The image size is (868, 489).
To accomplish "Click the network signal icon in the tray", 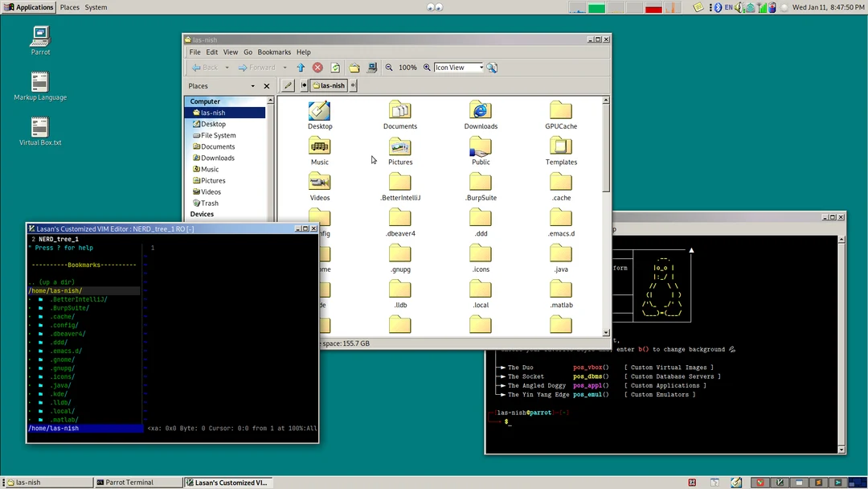I will point(764,7).
